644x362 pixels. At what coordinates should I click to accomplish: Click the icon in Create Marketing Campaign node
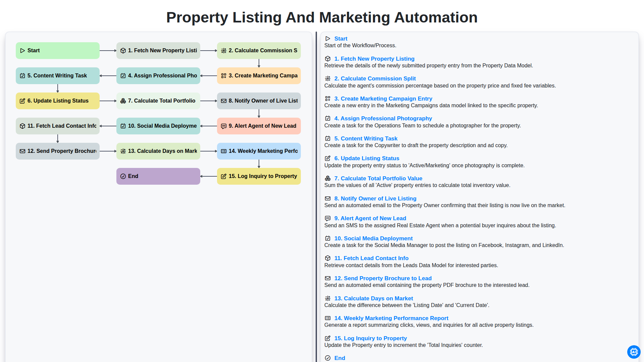click(224, 76)
